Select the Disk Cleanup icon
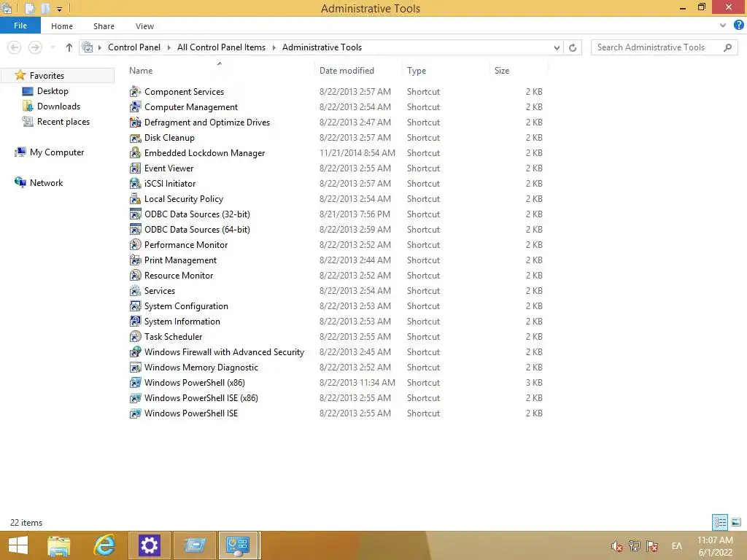 click(x=135, y=138)
